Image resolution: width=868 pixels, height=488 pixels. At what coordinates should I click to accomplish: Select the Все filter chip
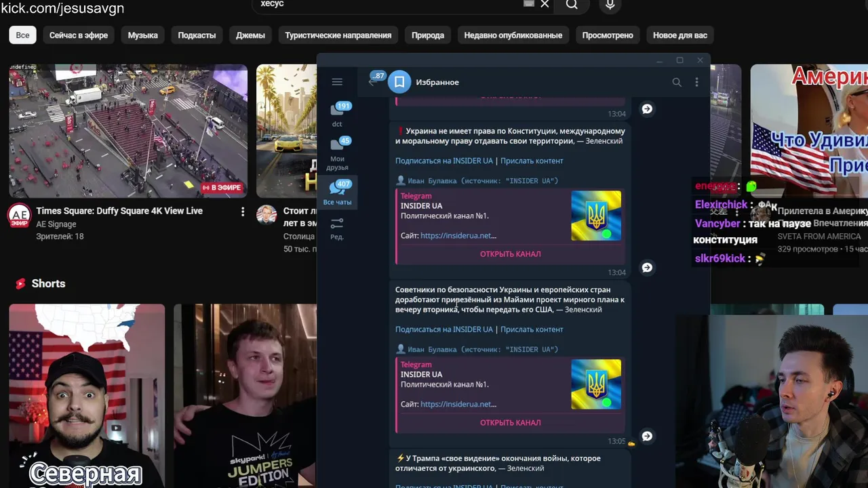coord(22,35)
